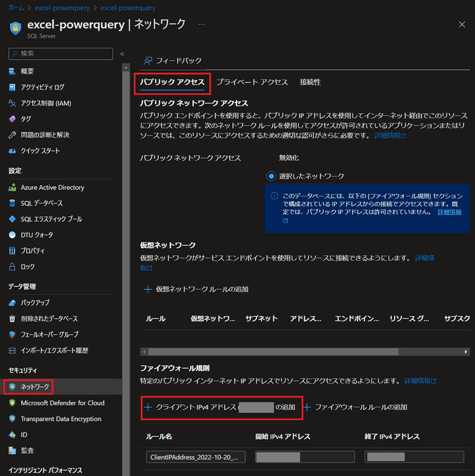
Task: Click the ホーム breadcrumb link
Action: (17, 8)
